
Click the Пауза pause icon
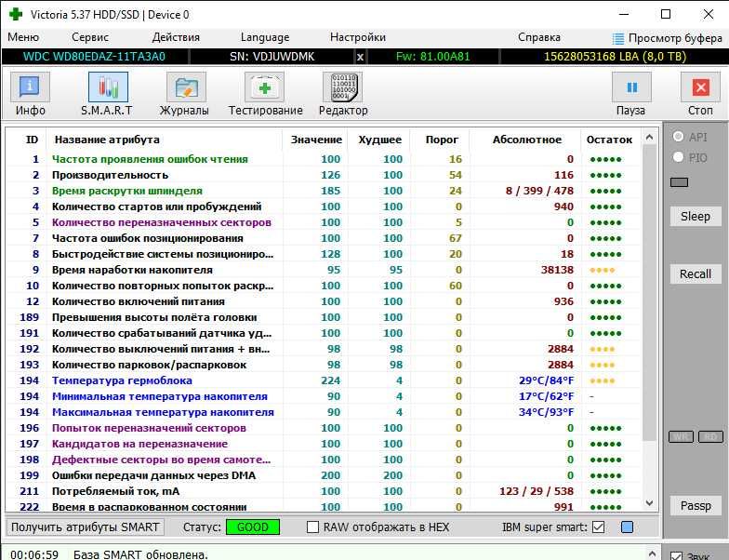coord(631,87)
